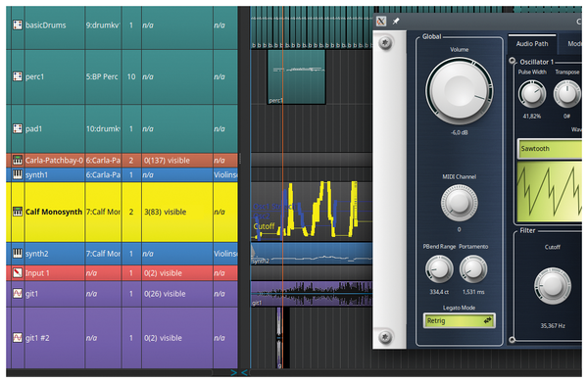This screenshot has height=383, width=588.
Task: Click the Carla-Patchbay-0 track keyboard icon
Action: tap(18, 161)
